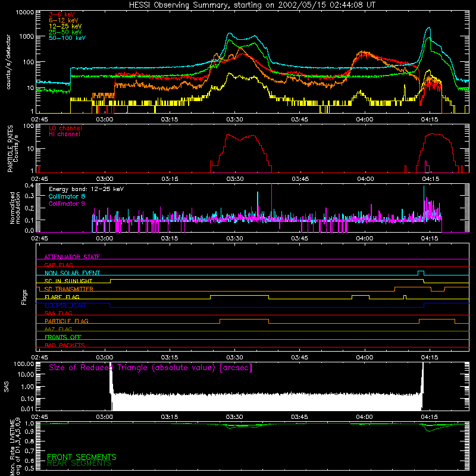Select the FRONTS OFF flag label
The image size is (476, 476).
click(x=63, y=337)
